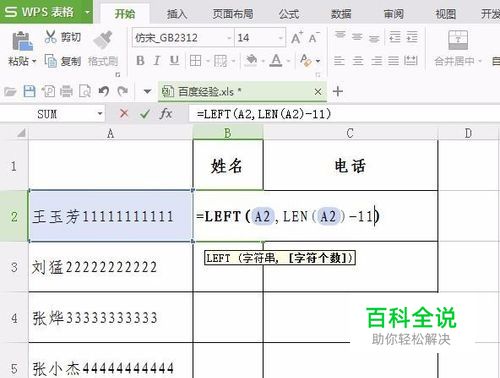Open the font name dropdown
Screen dimensions: 500x378
click(229, 38)
